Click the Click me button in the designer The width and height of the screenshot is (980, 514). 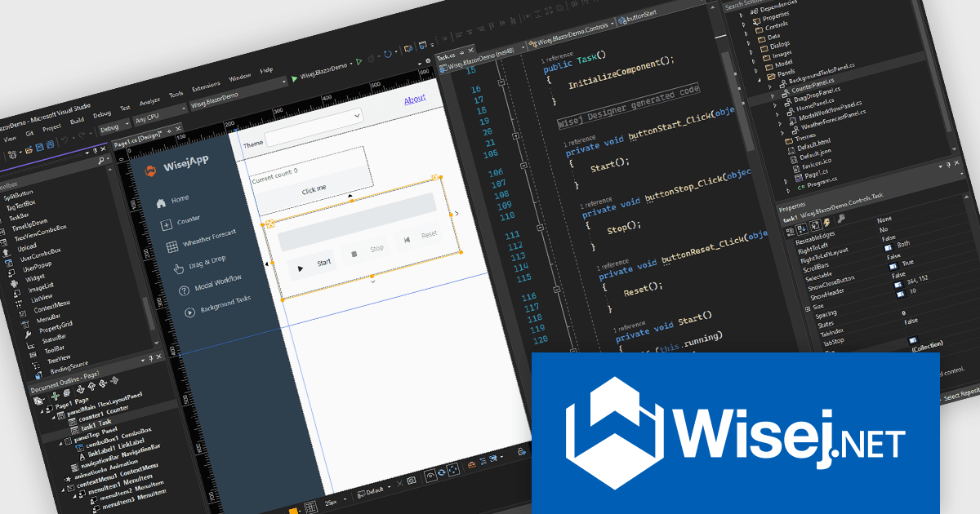(314, 188)
